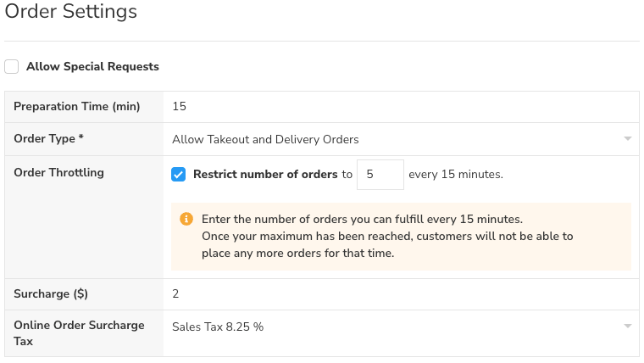Viewport: 644px width, 363px height.
Task: Click the Allow Special Requests label
Action: (x=92, y=66)
